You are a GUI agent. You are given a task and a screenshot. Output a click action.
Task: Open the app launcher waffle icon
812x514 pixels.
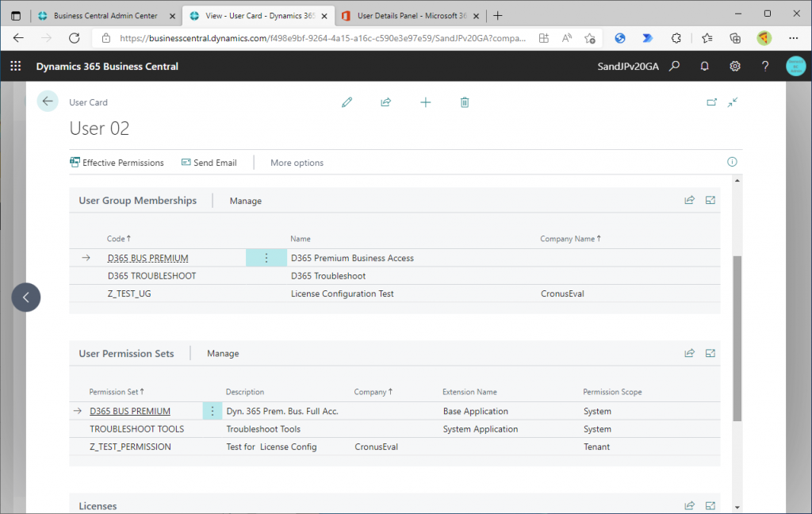click(16, 67)
